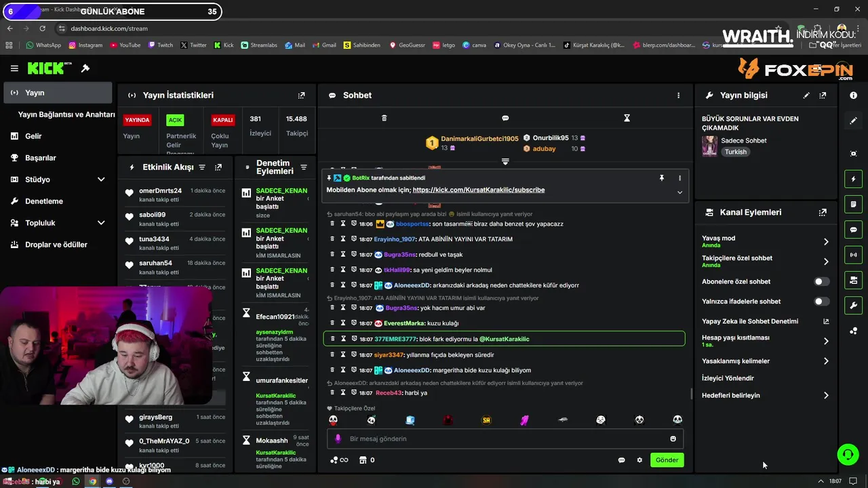
Task: Pop out the Yayın bilgisi panel
Action: (x=823, y=96)
